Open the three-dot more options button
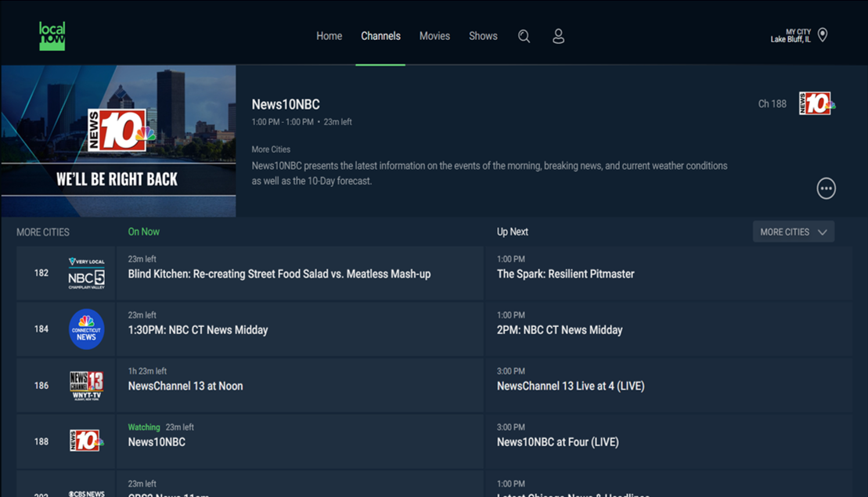This screenshot has width=868, height=497. pos(826,188)
